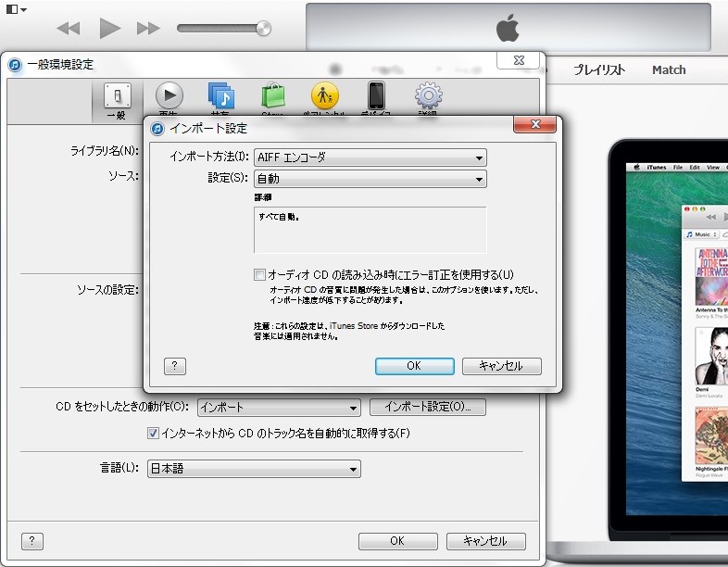Open the parental controls preferences icon

[x=324, y=95]
